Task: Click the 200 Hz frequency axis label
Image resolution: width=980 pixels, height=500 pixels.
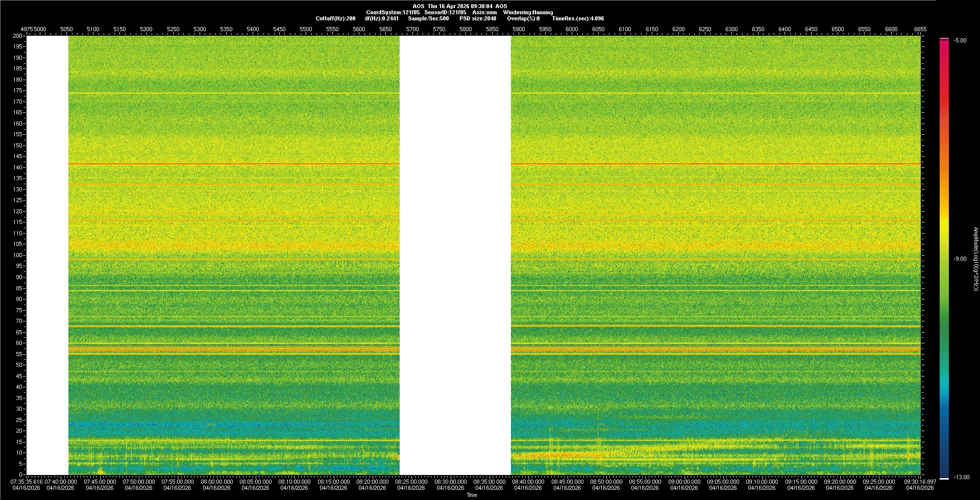Action: tap(18, 36)
